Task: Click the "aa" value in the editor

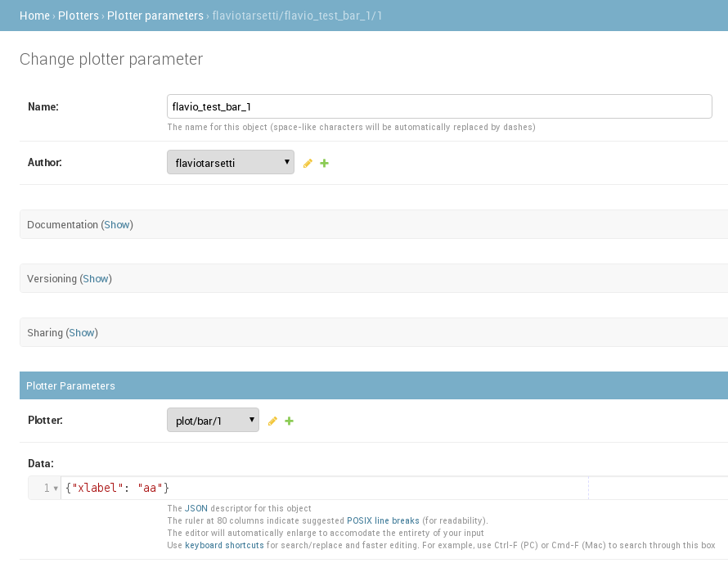Action: [x=150, y=488]
